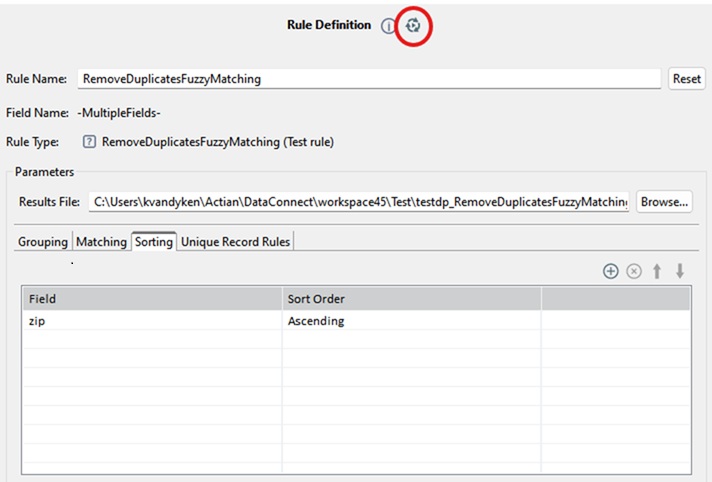Go to Unique Record Rules tab
The height and width of the screenshot is (482, 712).
click(235, 242)
